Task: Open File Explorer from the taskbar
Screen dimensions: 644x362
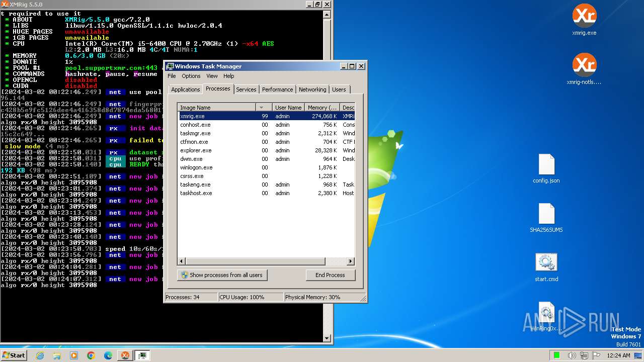Action: pos(57,355)
